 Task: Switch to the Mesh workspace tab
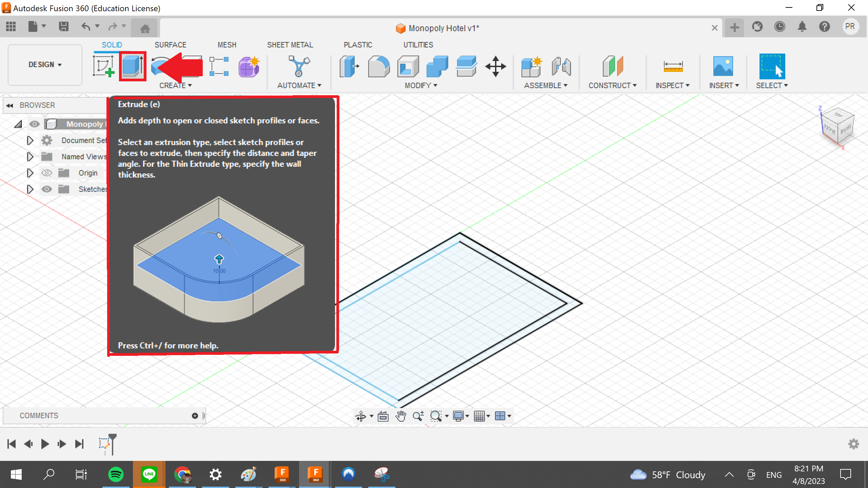226,45
